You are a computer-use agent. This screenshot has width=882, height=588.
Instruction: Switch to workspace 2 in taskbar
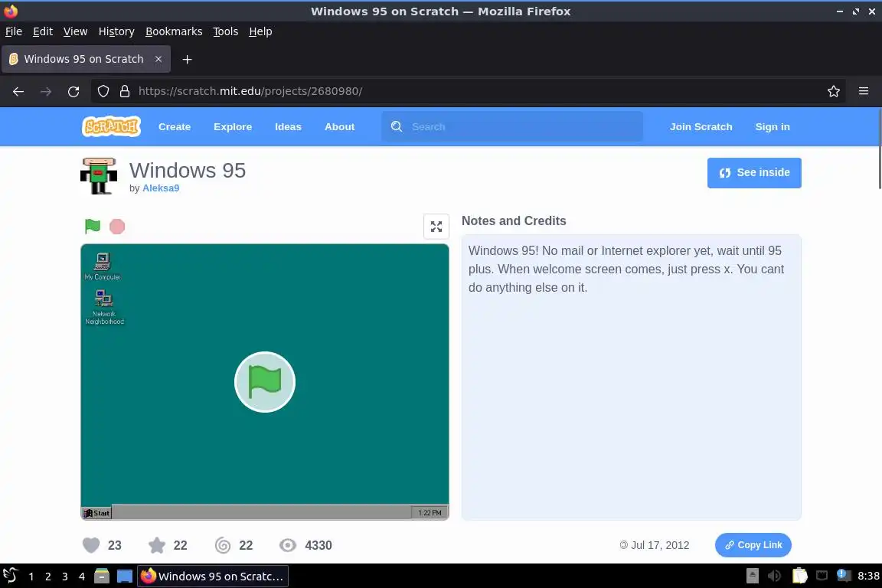(x=47, y=577)
